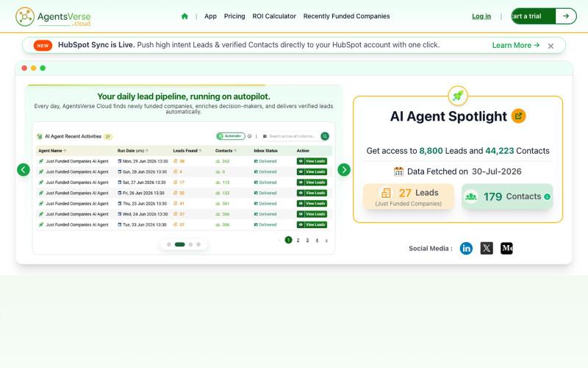
Task: Select the first carousel indicator dot
Action: point(169,244)
